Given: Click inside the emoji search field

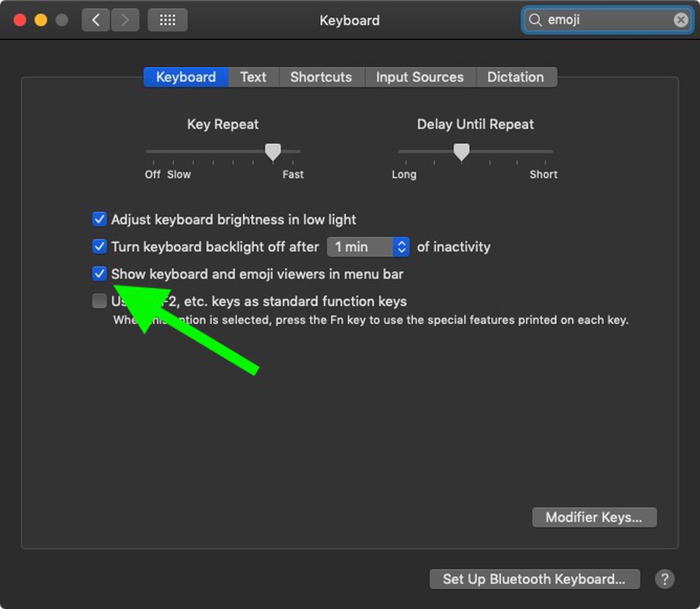Looking at the screenshot, I should [x=604, y=20].
